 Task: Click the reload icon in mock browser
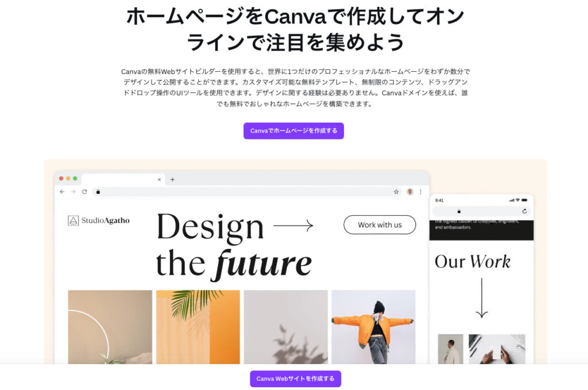pyautogui.click(x=84, y=192)
